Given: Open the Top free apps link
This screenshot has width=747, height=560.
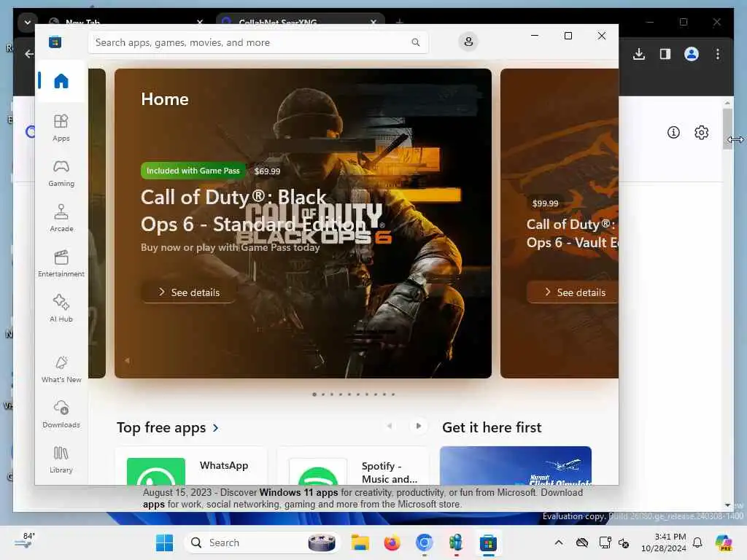Looking at the screenshot, I should (168, 427).
